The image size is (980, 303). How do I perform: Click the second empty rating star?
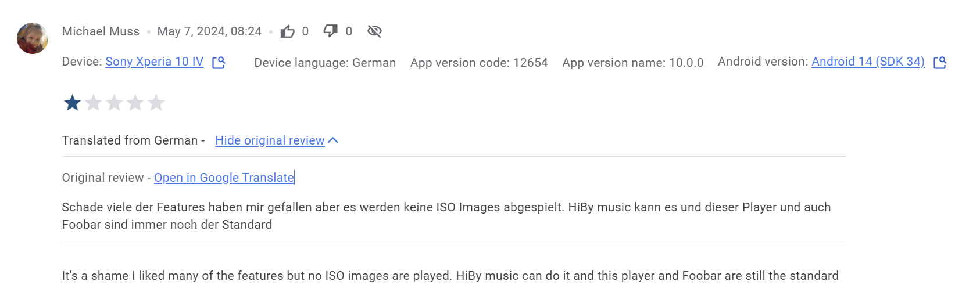click(x=94, y=103)
